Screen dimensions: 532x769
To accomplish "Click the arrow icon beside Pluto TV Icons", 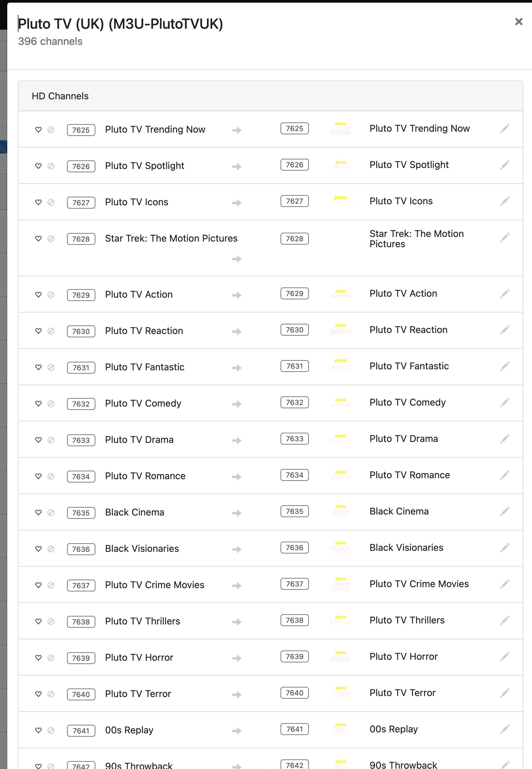I will click(237, 203).
